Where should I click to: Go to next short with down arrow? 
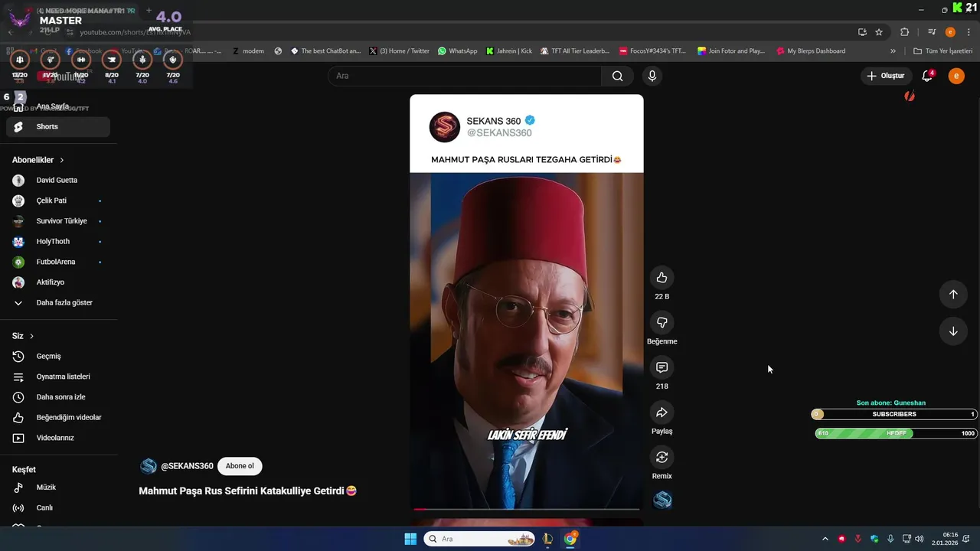(x=953, y=331)
